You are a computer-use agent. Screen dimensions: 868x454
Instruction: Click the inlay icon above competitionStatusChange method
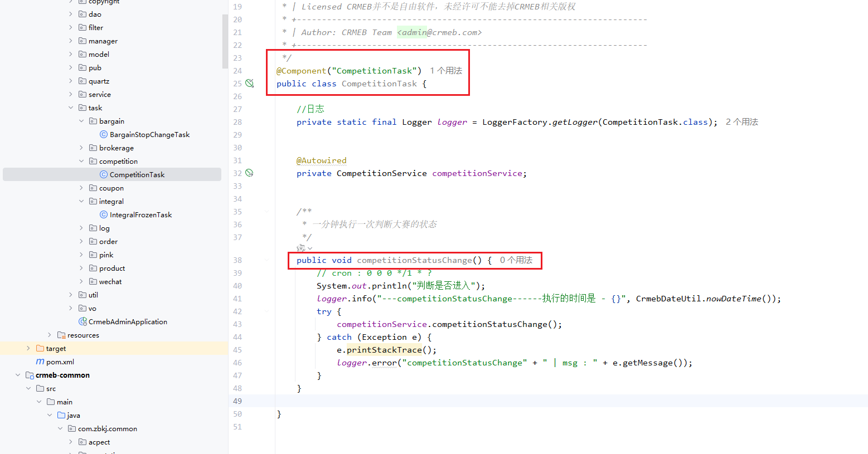(302, 248)
